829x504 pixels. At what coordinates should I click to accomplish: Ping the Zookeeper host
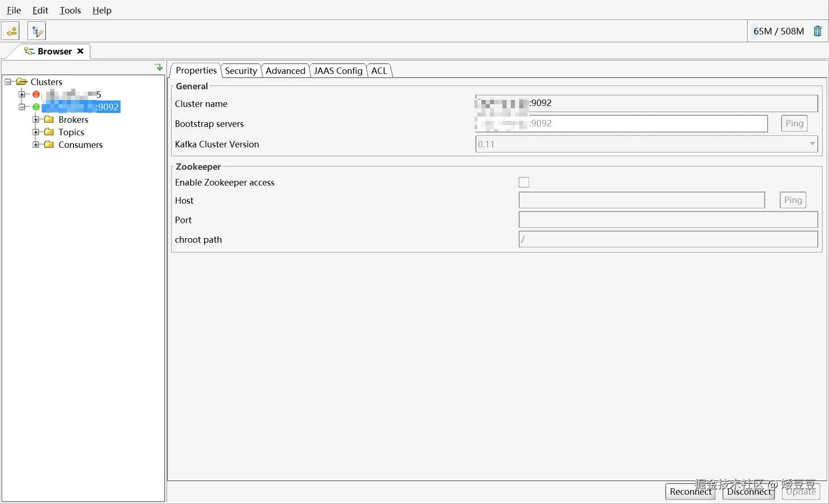pos(793,200)
